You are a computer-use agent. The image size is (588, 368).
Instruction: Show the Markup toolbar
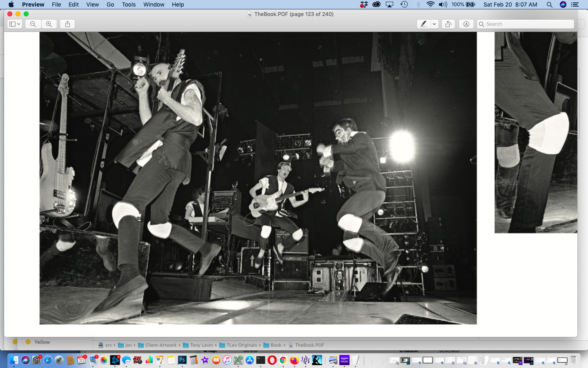click(x=466, y=24)
